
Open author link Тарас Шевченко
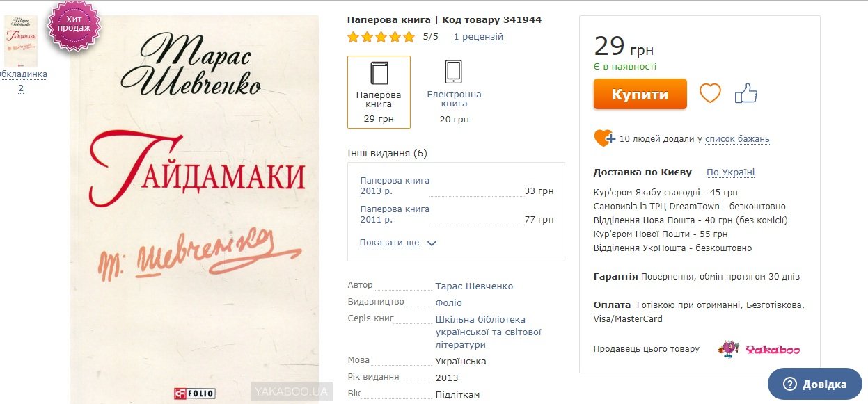[x=474, y=286]
